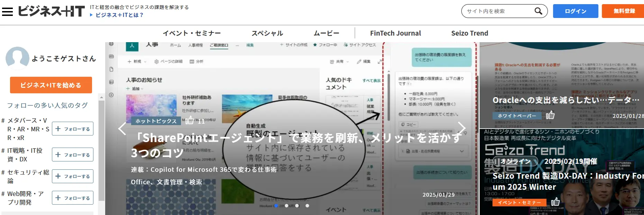Click the ようこそゲストさん text
Screen dimensions: 644x215
click(64, 58)
